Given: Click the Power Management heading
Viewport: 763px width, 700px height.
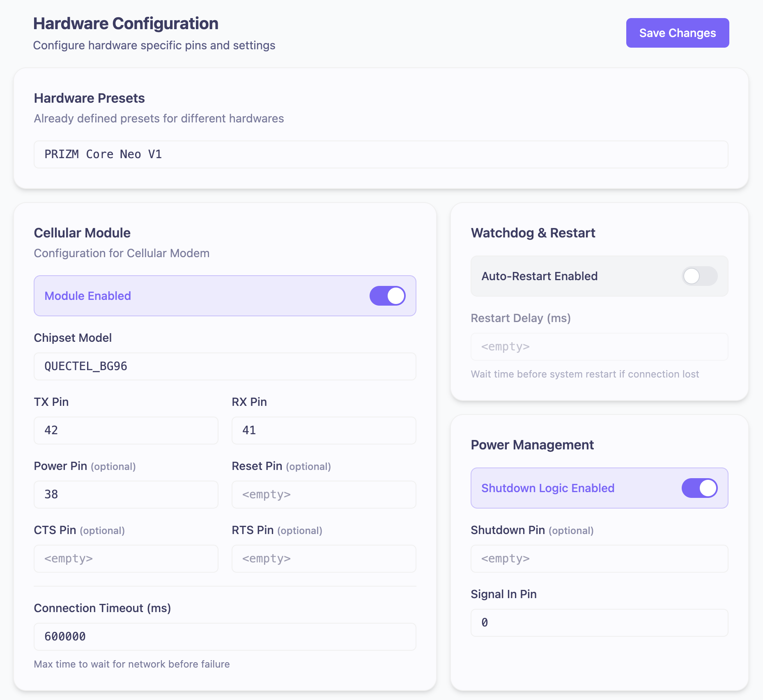Looking at the screenshot, I should tap(532, 445).
